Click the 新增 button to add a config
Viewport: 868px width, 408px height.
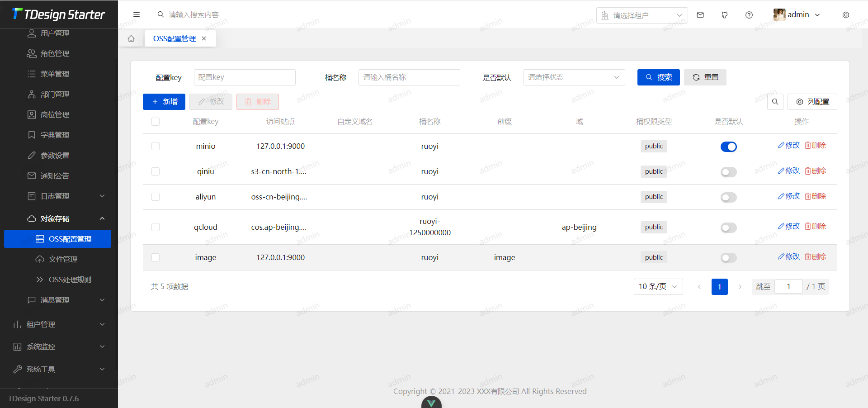[164, 101]
